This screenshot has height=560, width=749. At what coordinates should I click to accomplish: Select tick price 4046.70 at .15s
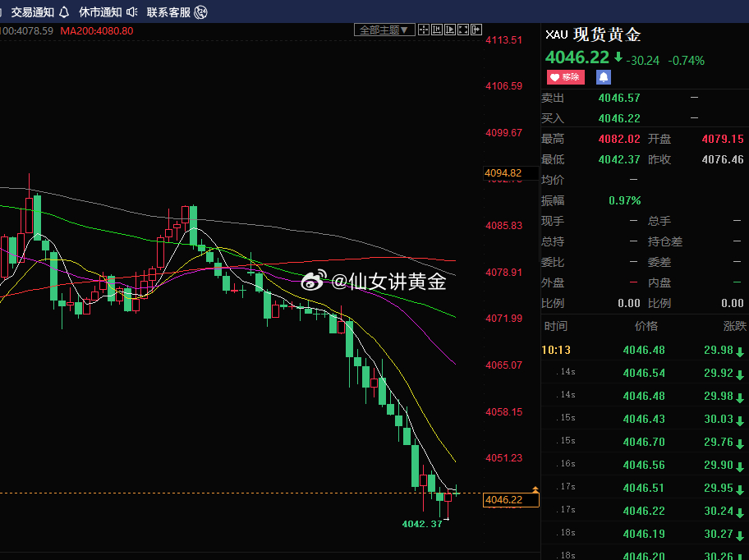644,442
